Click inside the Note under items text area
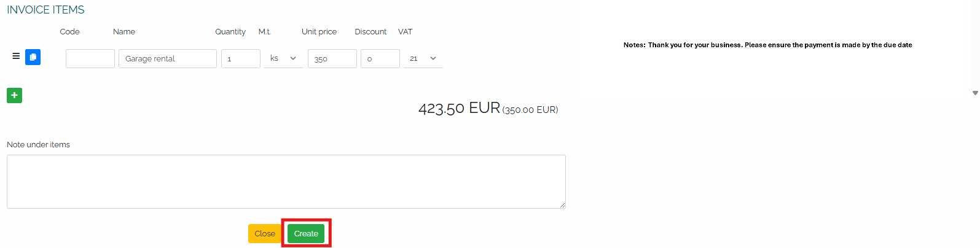Viewport: 980px width, 248px height. 286,182
